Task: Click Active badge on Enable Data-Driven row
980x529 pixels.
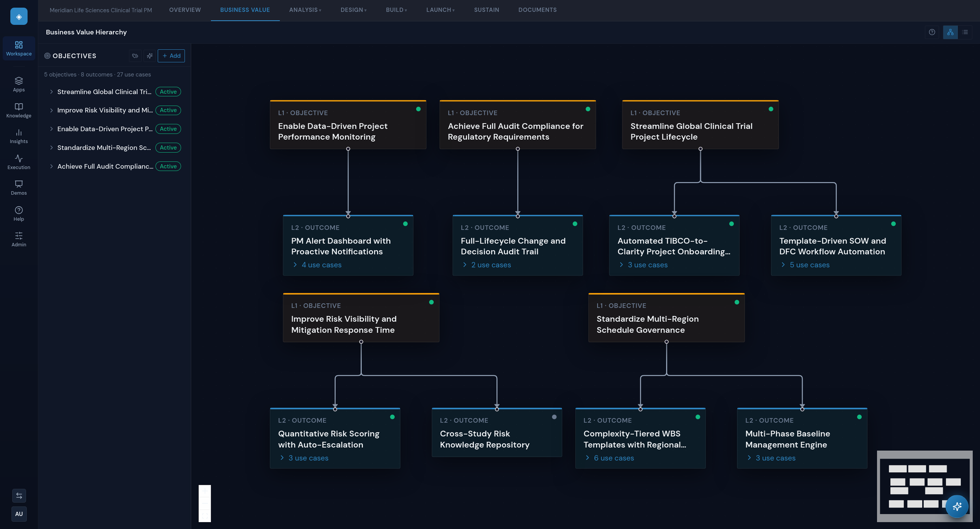Action: point(168,129)
